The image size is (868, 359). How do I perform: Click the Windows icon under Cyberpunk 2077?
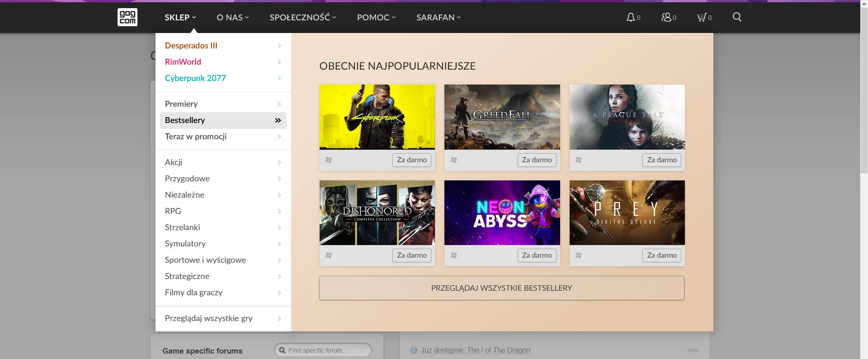click(x=329, y=160)
